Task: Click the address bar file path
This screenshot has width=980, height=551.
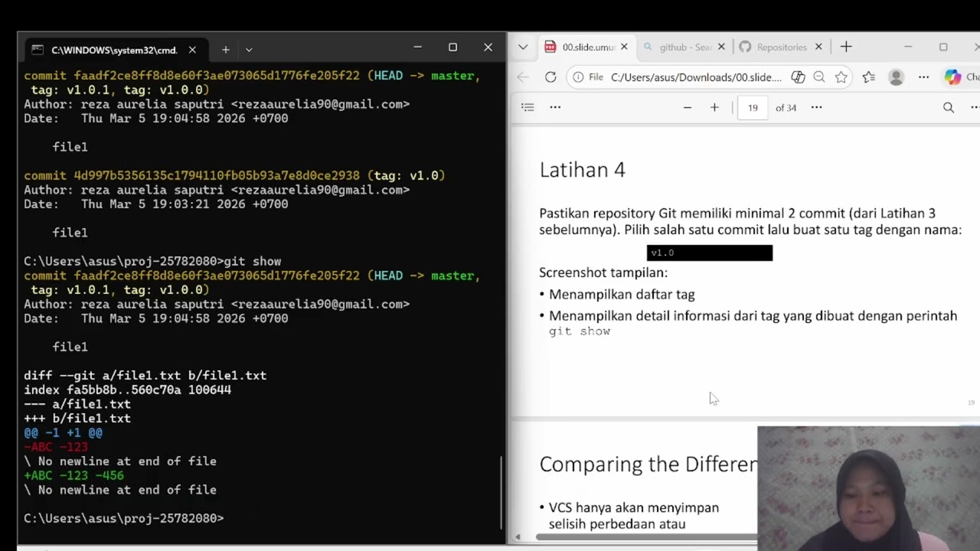Action: (x=696, y=77)
